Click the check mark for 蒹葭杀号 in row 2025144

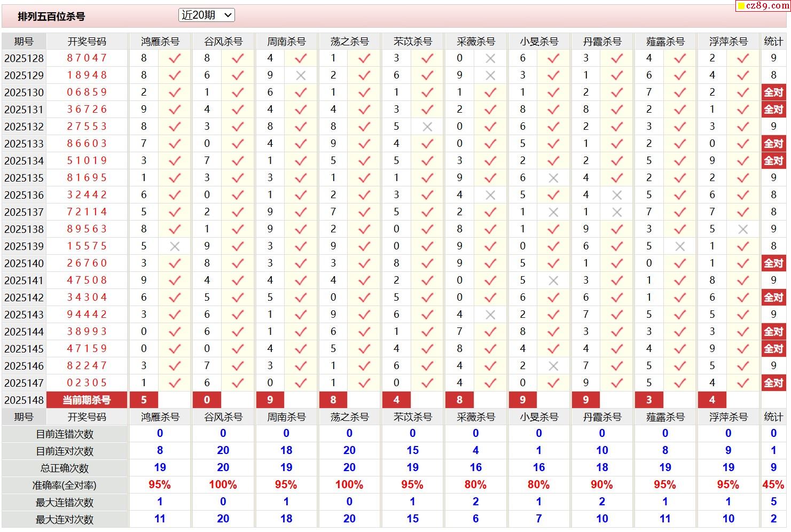point(680,332)
